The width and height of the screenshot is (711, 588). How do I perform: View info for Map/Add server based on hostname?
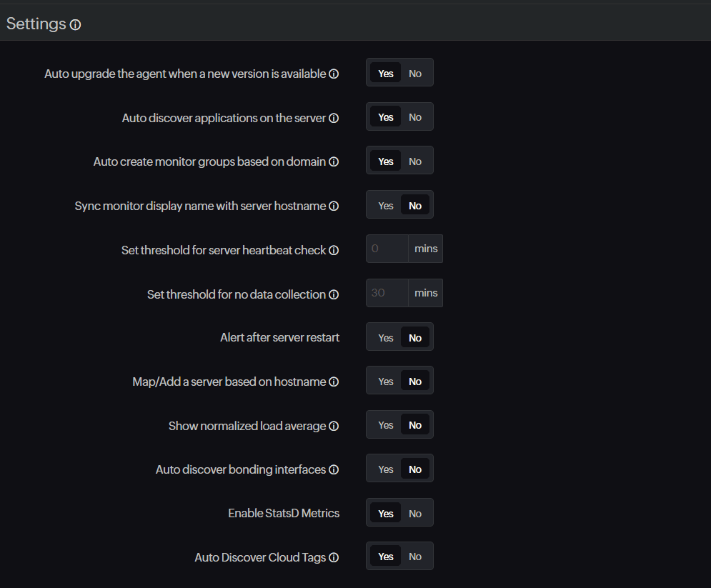(334, 382)
